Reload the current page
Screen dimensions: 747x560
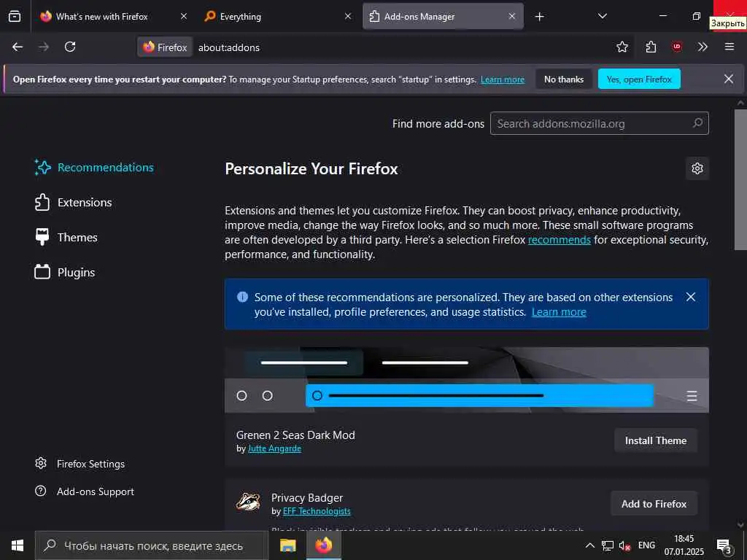coord(70,47)
